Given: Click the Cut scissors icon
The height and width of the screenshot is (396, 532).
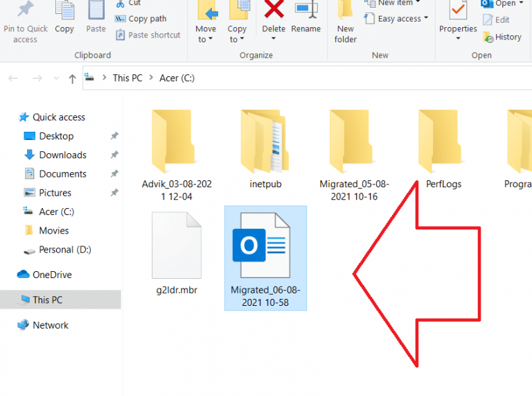Looking at the screenshot, I should tap(121, 3).
